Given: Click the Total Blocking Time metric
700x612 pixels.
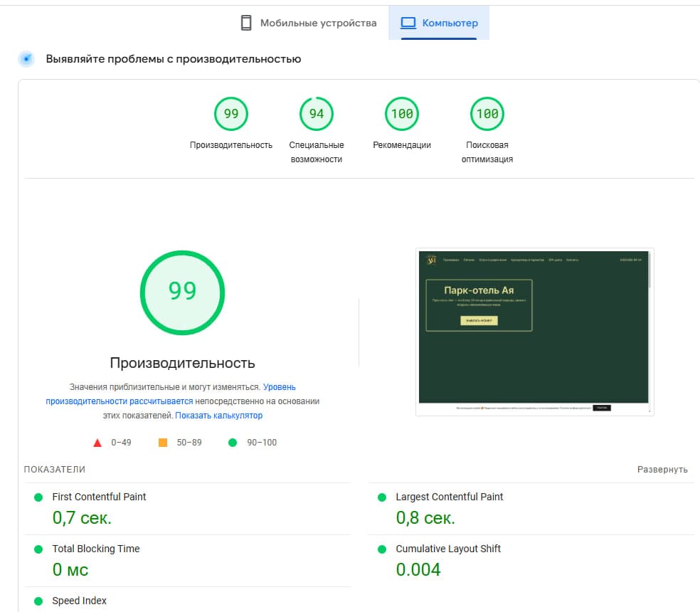Looking at the screenshot, I should coord(95,549).
